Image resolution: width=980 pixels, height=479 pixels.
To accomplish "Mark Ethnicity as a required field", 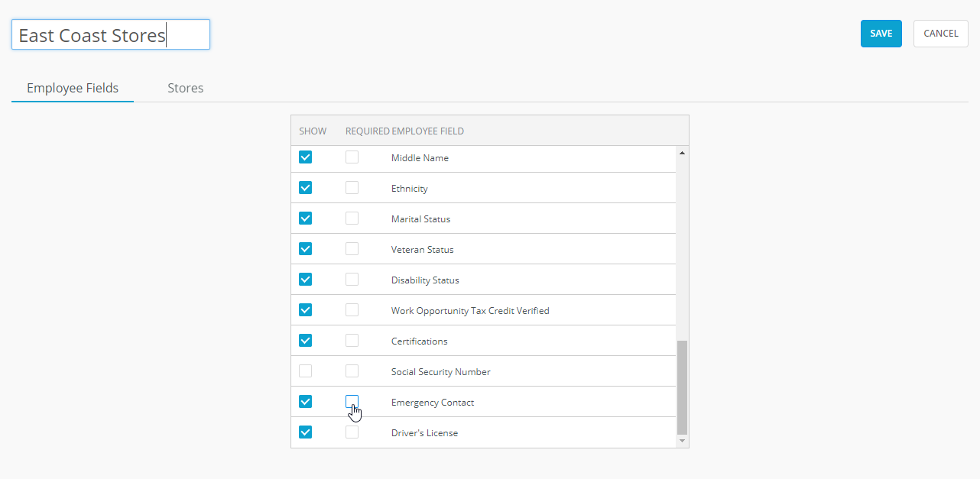I will [x=352, y=188].
